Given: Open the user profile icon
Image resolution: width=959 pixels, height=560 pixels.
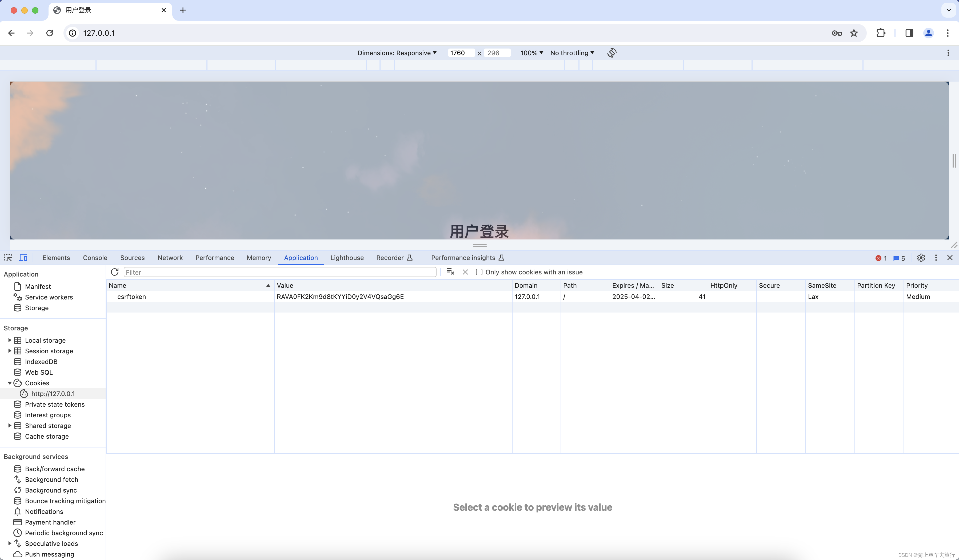Looking at the screenshot, I should 929,33.
